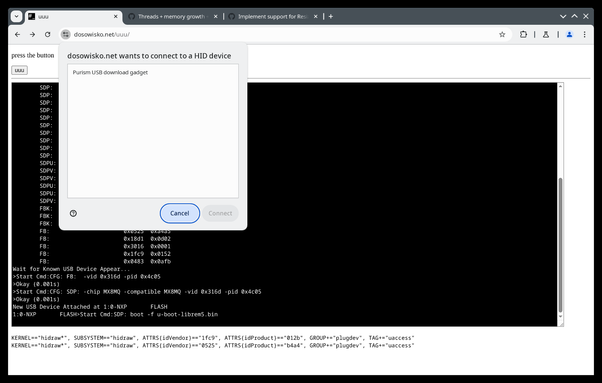Reload the dosowisko.net page

coord(48,35)
